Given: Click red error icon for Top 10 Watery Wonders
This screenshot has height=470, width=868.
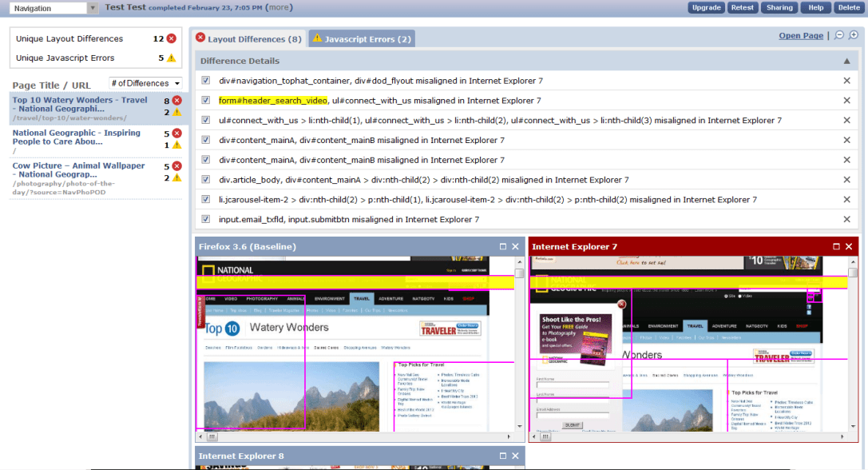Looking at the screenshot, I should click(x=176, y=101).
